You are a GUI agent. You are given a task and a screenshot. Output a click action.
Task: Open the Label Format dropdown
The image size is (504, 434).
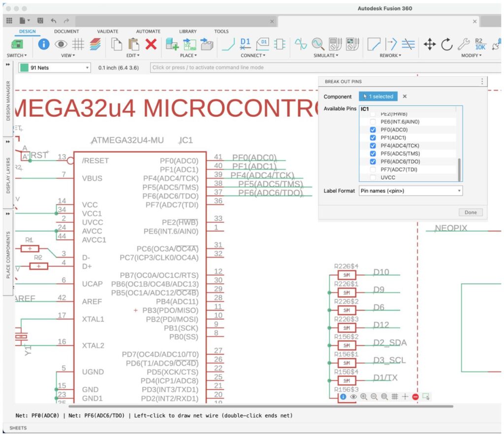click(410, 191)
